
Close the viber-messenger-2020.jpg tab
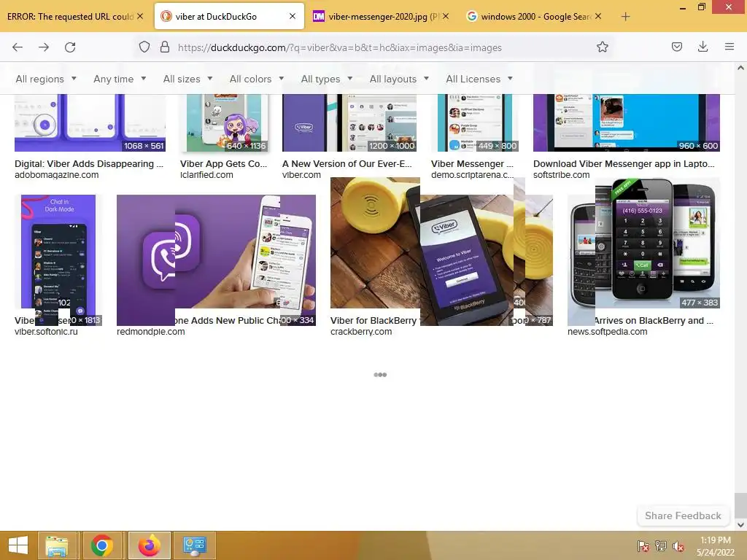446,16
